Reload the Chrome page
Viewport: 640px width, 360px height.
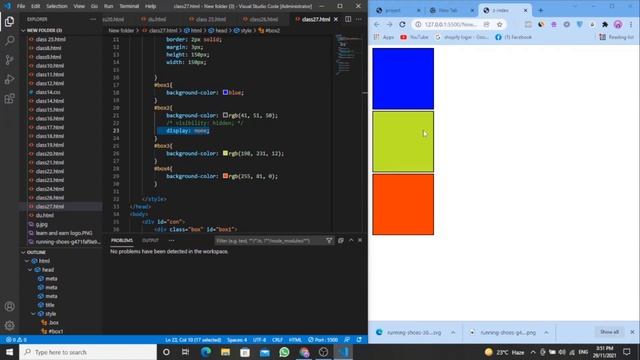402,24
